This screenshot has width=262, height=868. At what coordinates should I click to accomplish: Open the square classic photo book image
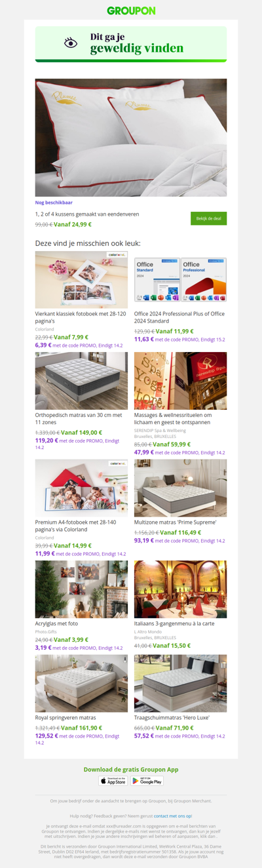pyautogui.click(x=82, y=279)
